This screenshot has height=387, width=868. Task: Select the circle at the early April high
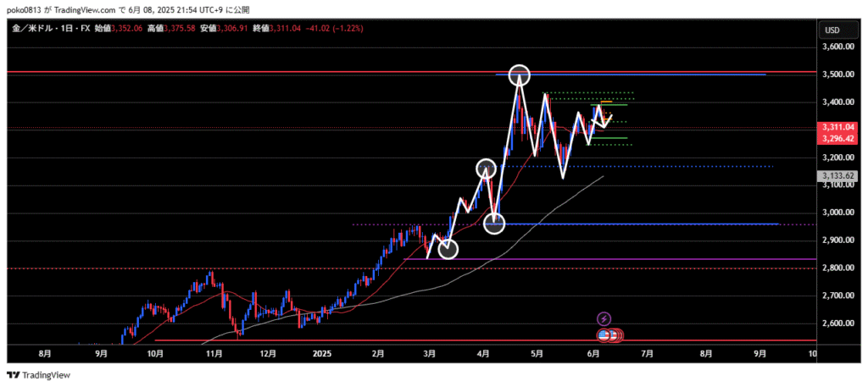(x=486, y=168)
